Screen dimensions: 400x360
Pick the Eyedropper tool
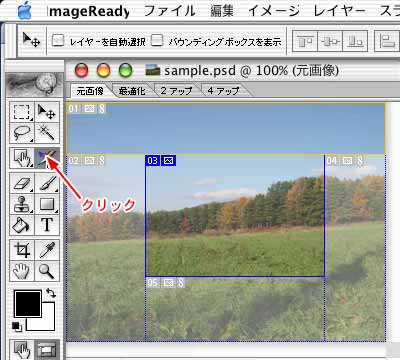(x=47, y=250)
